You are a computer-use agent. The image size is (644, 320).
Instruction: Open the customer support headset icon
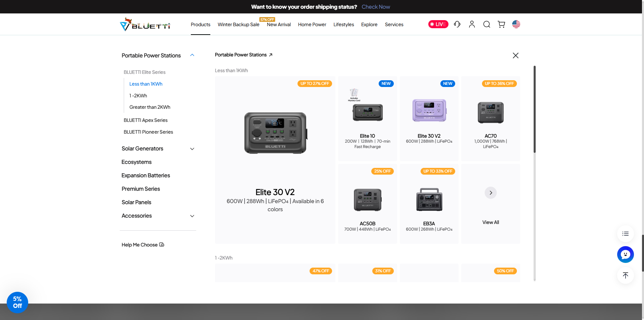point(457,24)
